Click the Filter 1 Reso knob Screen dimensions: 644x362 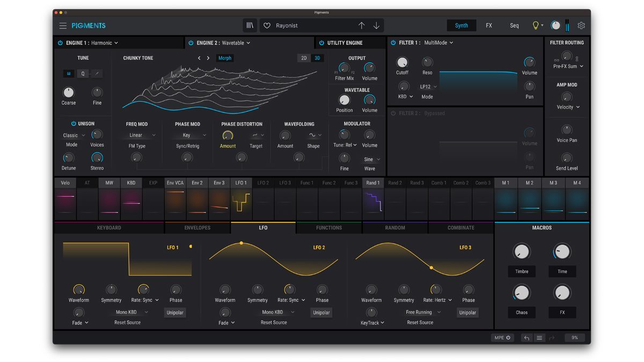pyautogui.click(x=427, y=62)
